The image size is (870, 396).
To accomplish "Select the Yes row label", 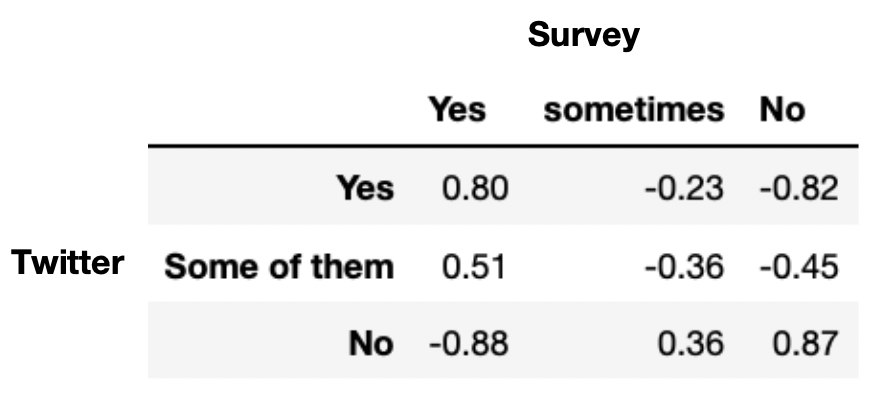I will 366,188.
